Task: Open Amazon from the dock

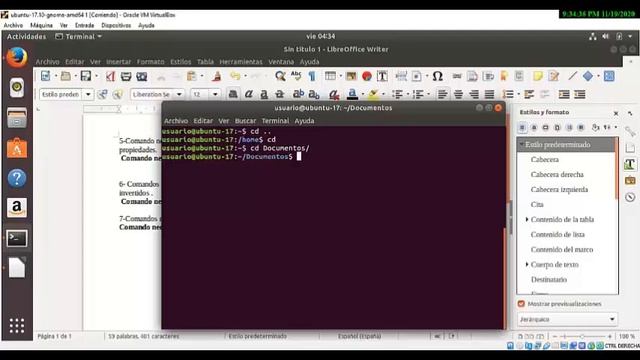Action: 17,208
